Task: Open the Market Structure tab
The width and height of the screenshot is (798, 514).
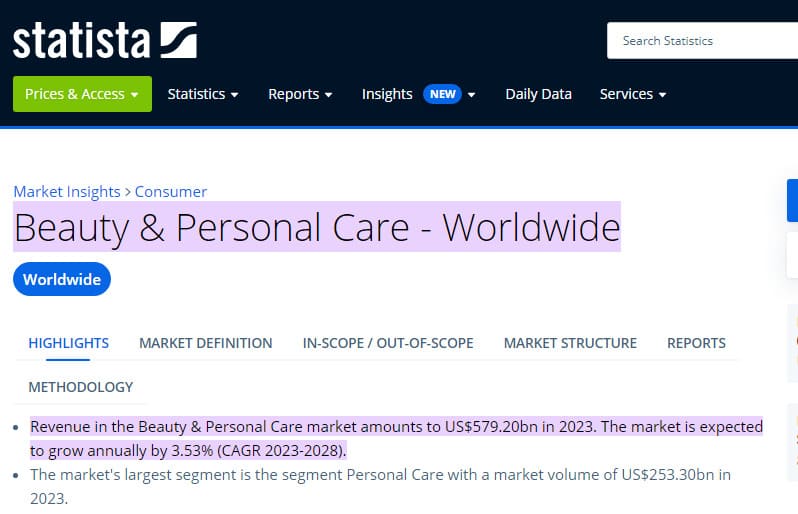Action: click(570, 343)
